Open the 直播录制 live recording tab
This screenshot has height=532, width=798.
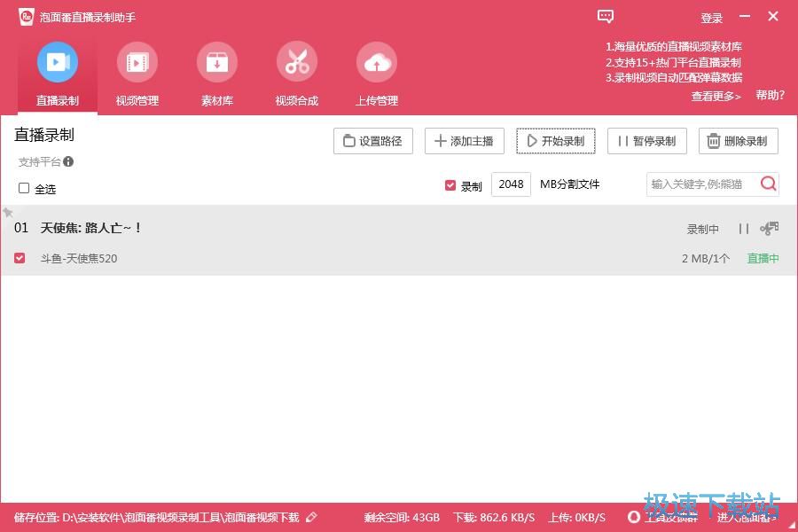point(58,74)
